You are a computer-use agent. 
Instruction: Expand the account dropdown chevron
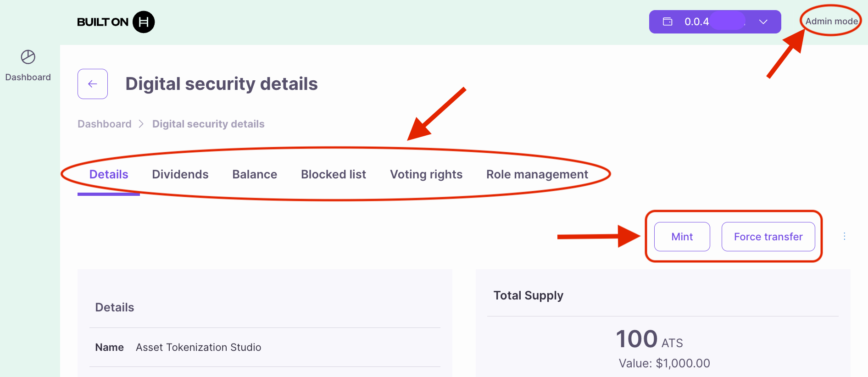pos(763,22)
